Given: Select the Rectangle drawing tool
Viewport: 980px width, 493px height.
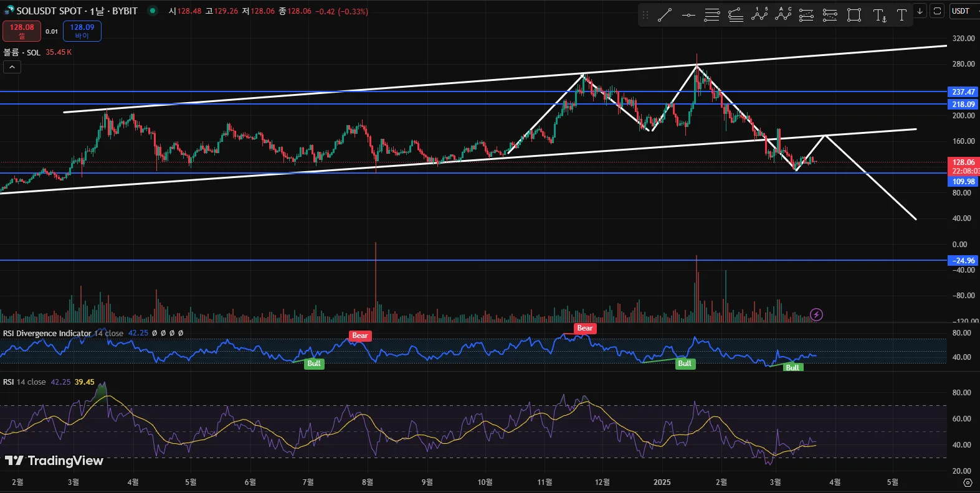Looking at the screenshot, I should tap(854, 15).
